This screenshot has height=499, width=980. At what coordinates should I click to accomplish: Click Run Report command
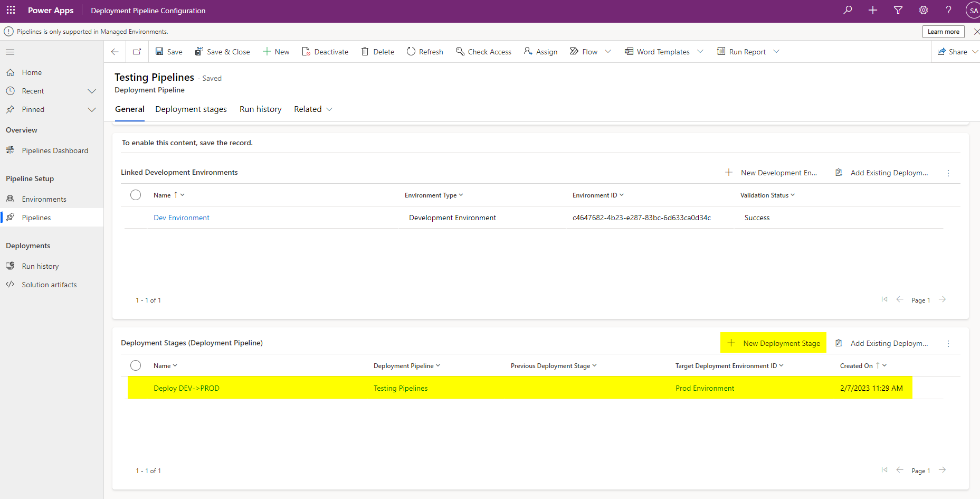pyautogui.click(x=741, y=52)
